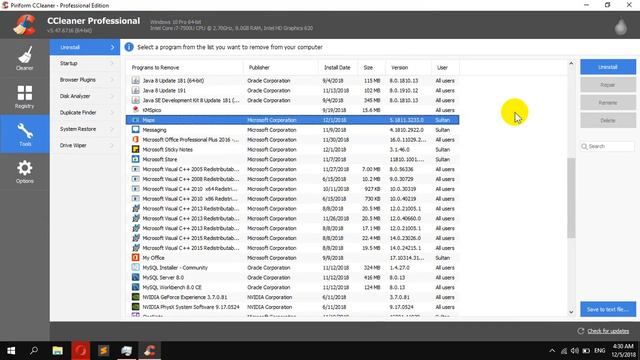Open the Registry section
Image resolution: width=640 pixels, height=360 pixels.
(x=24, y=96)
